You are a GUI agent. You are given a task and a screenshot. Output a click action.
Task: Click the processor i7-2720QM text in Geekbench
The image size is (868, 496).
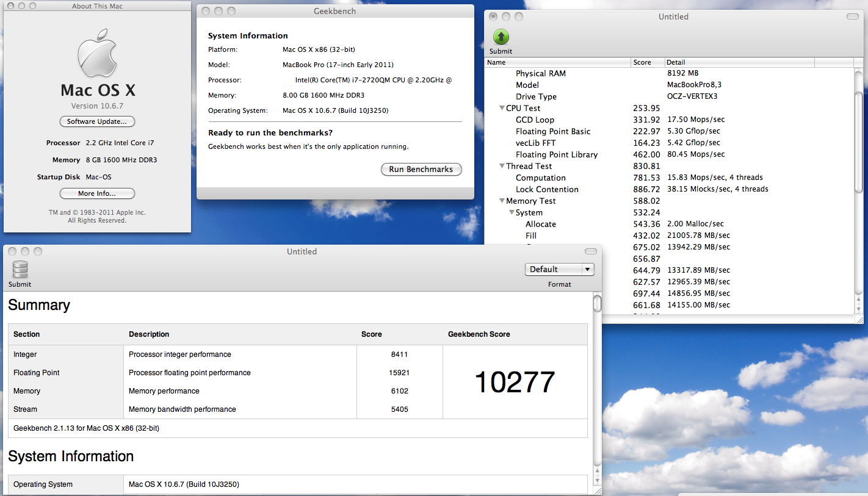(374, 80)
